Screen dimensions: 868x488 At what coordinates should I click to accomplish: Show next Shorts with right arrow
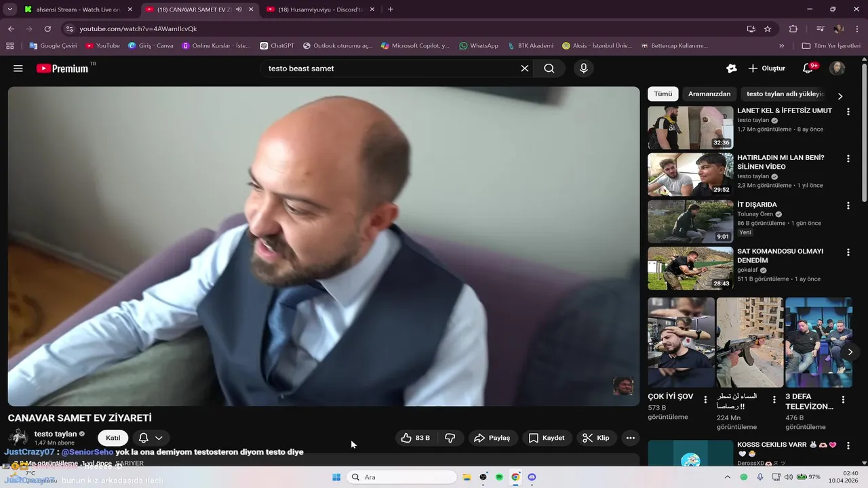850,352
